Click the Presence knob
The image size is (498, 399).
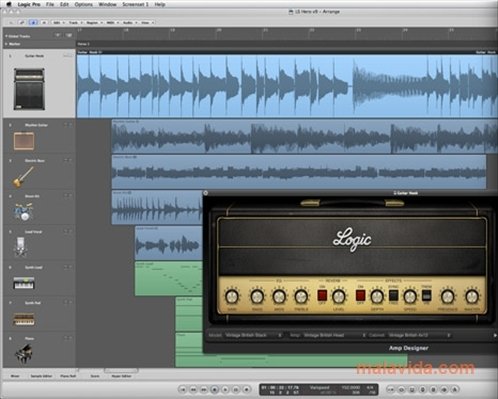point(447,296)
